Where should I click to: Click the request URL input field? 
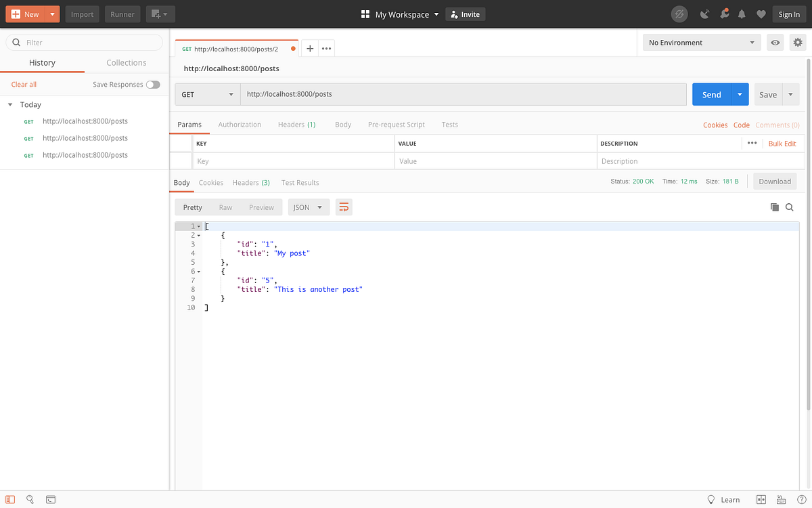(x=464, y=94)
